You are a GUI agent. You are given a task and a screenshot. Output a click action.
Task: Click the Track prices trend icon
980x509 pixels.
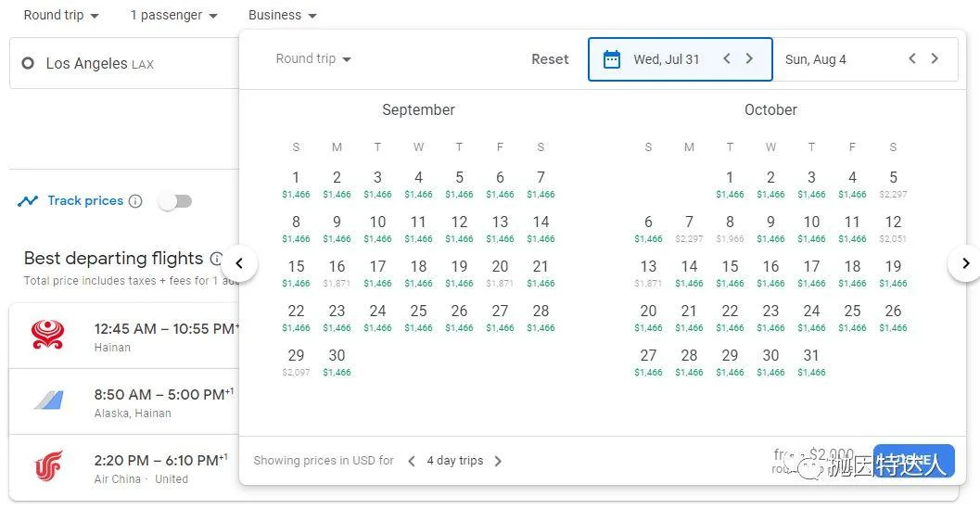[x=28, y=201]
